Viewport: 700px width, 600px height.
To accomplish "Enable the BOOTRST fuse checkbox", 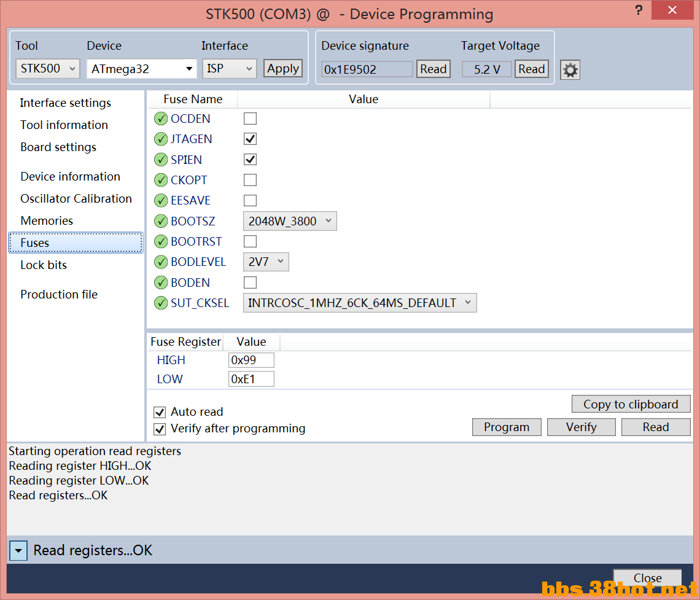I will 250,241.
